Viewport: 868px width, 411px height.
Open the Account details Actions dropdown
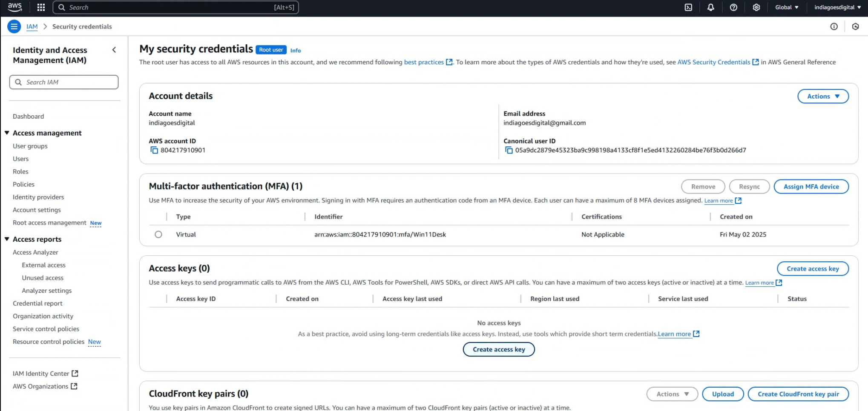point(823,96)
